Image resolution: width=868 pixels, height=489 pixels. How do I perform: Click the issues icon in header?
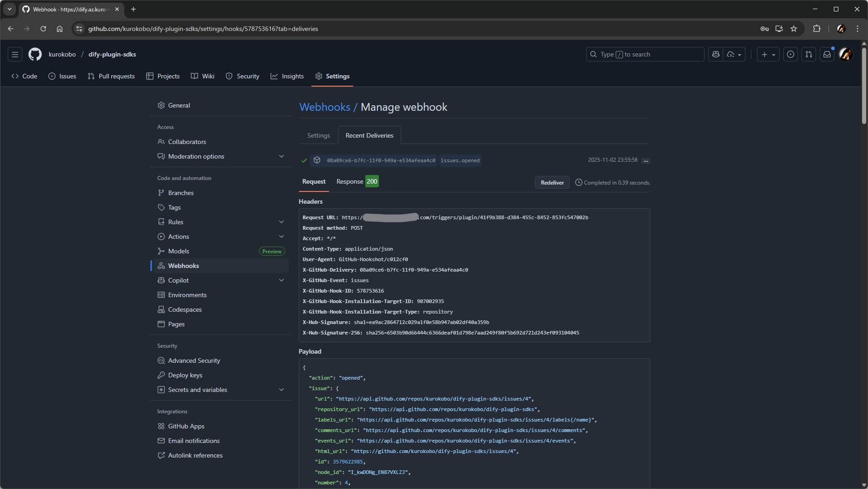pyautogui.click(x=791, y=54)
